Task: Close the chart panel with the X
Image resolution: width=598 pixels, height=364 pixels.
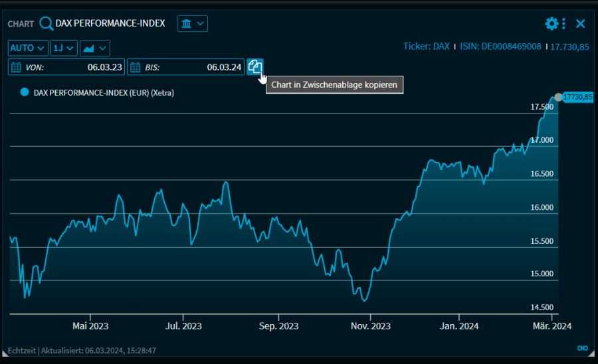Action: click(580, 24)
